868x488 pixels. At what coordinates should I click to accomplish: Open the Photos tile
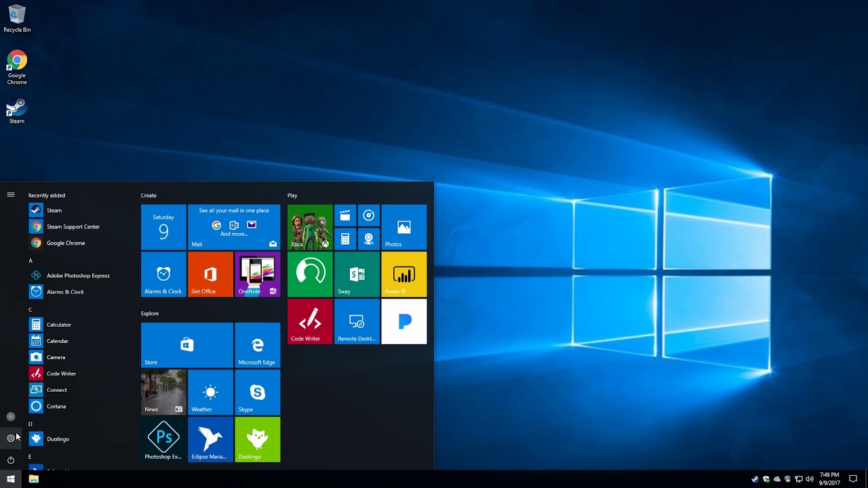[x=404, y=227]
